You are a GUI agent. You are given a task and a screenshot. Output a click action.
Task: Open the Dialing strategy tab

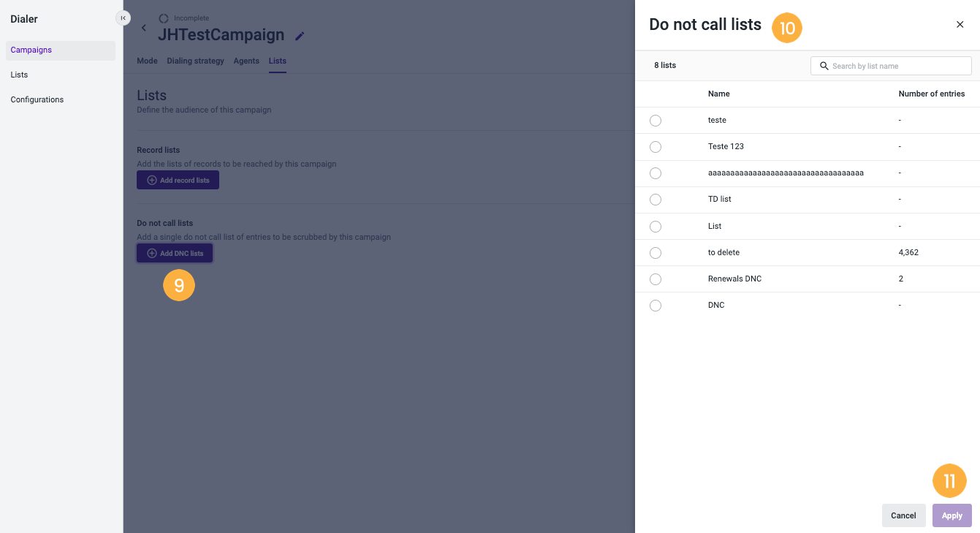[x=195, y=61]
